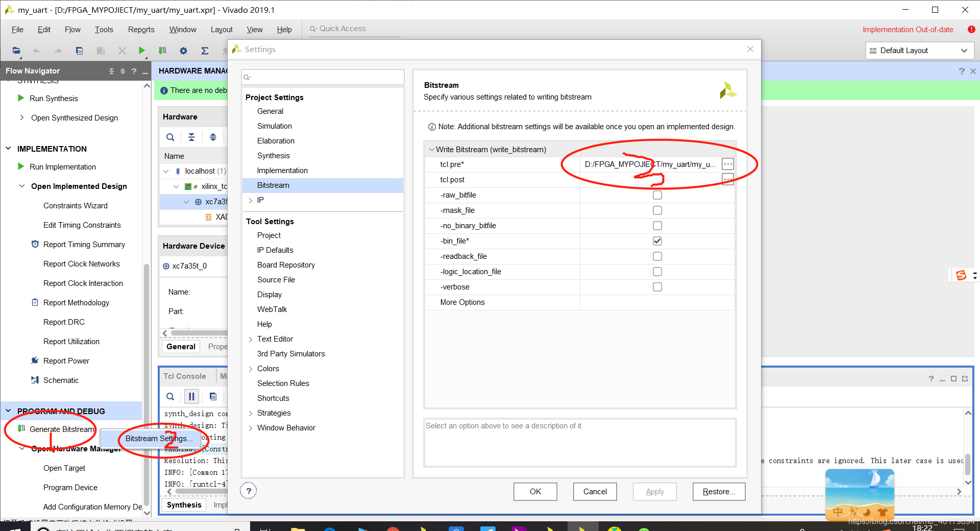Screen dimensions: 980x531
Task: Uncheck the -bin_file option
Action: click(657, 240)
